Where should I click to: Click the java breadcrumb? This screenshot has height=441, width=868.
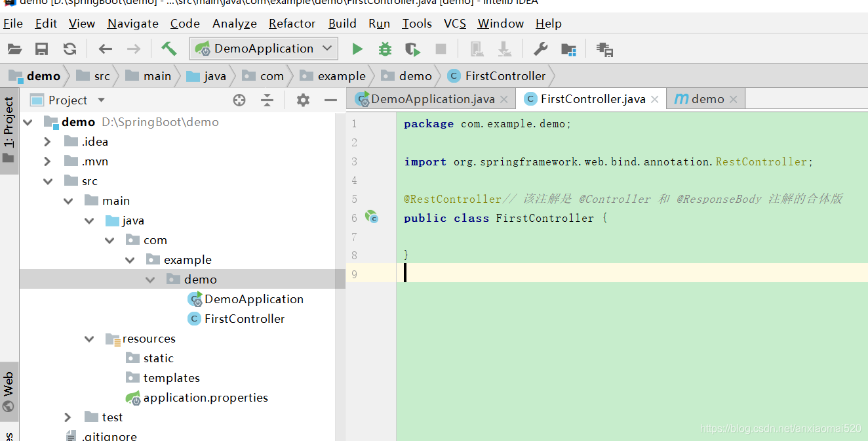(x=207, y=76)
